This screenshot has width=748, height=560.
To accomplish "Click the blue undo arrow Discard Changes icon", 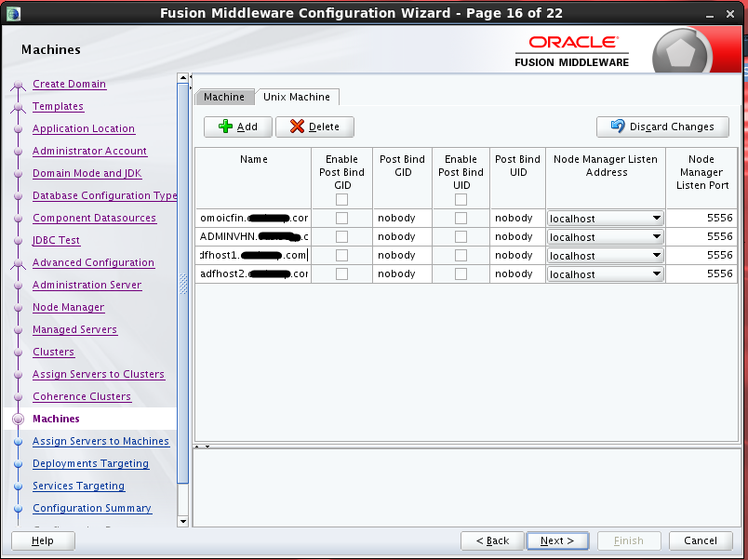I will [x=618, y=126].
